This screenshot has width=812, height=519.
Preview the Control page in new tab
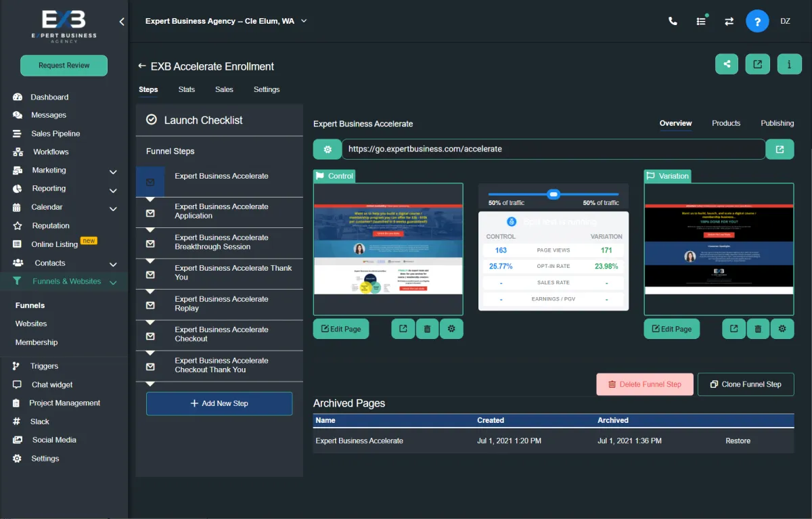pos(403,329)
